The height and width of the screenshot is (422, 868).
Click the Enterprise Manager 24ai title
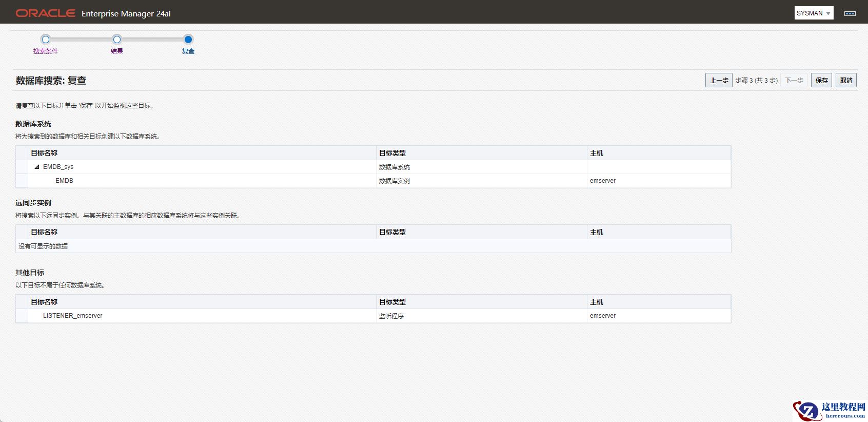point(126,14)
